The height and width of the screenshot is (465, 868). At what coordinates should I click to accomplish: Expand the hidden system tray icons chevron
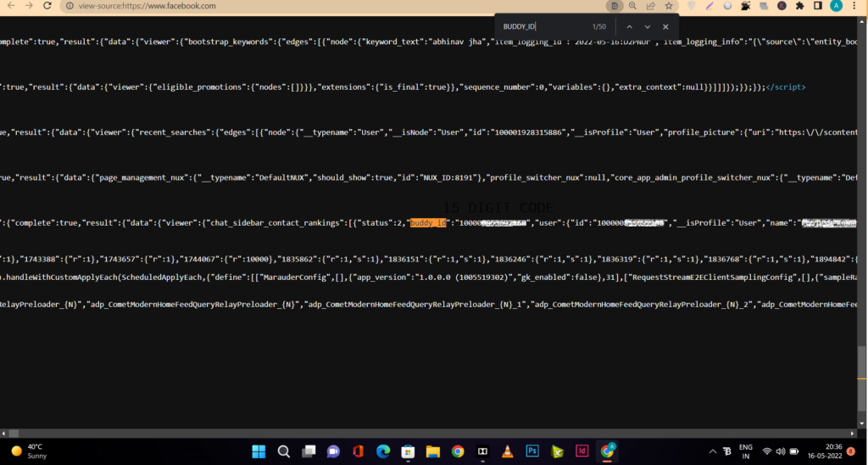click(x=712, y=451)
